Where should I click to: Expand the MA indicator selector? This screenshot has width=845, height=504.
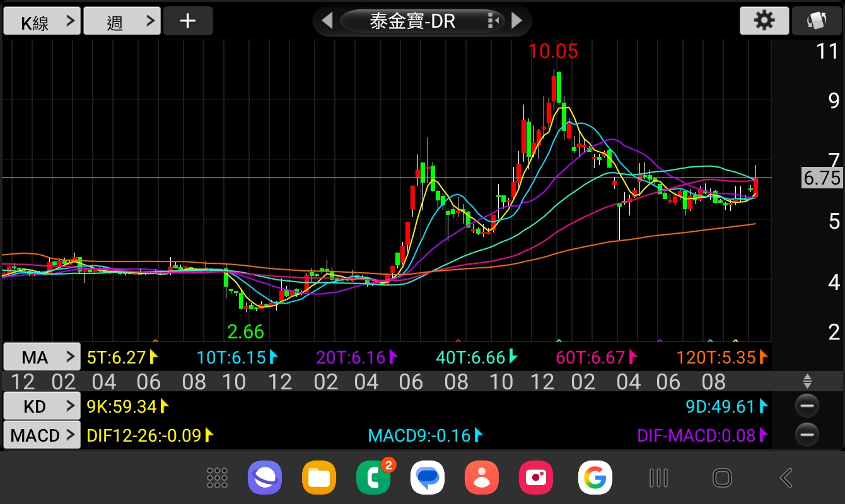click(42, 358)
